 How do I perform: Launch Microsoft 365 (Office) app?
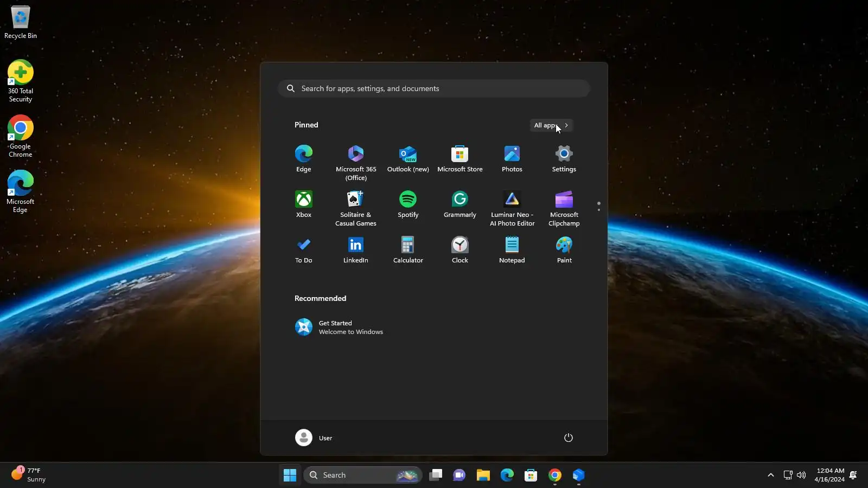point(356,162)
